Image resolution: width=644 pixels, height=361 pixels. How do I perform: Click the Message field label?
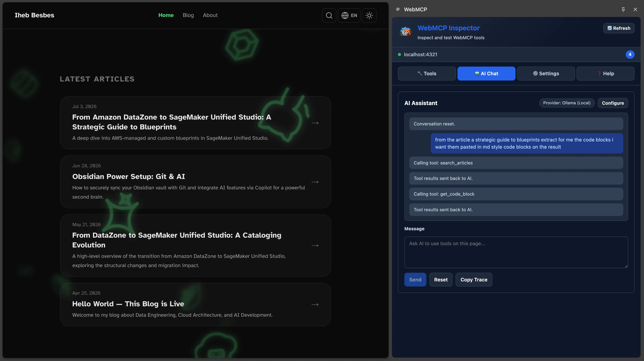pyautogui.click(x=414, y=229)
